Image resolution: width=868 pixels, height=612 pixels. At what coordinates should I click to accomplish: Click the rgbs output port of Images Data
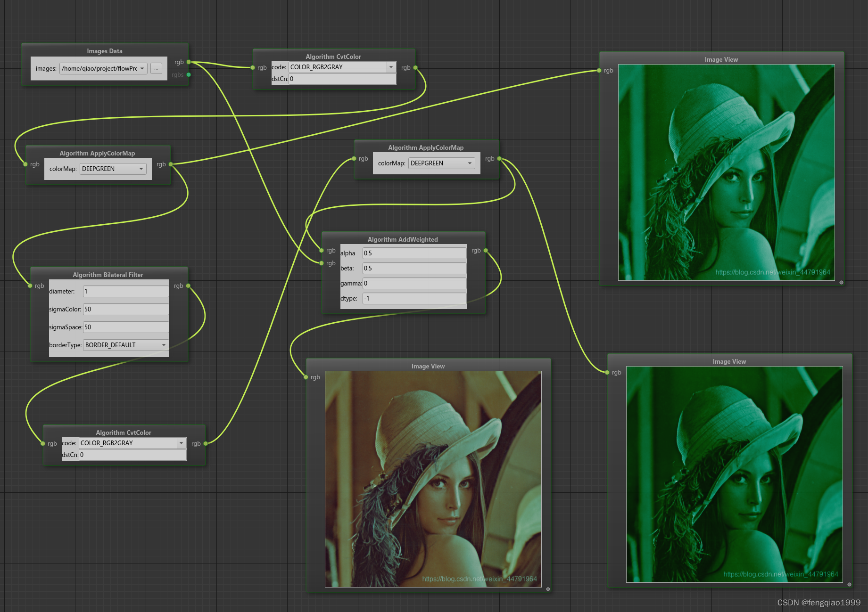[x=189, y=74]
